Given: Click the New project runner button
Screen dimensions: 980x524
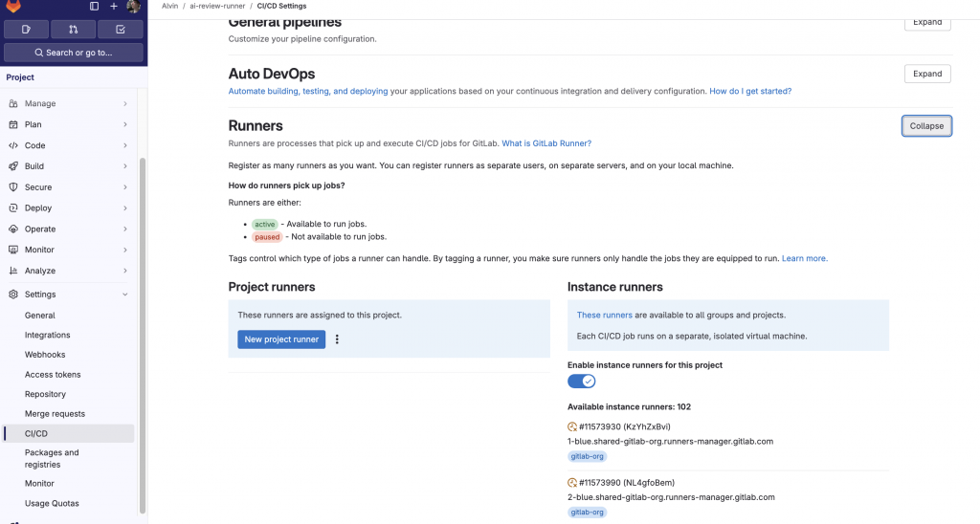Looking at the screenshot, I should pos(281,339).
